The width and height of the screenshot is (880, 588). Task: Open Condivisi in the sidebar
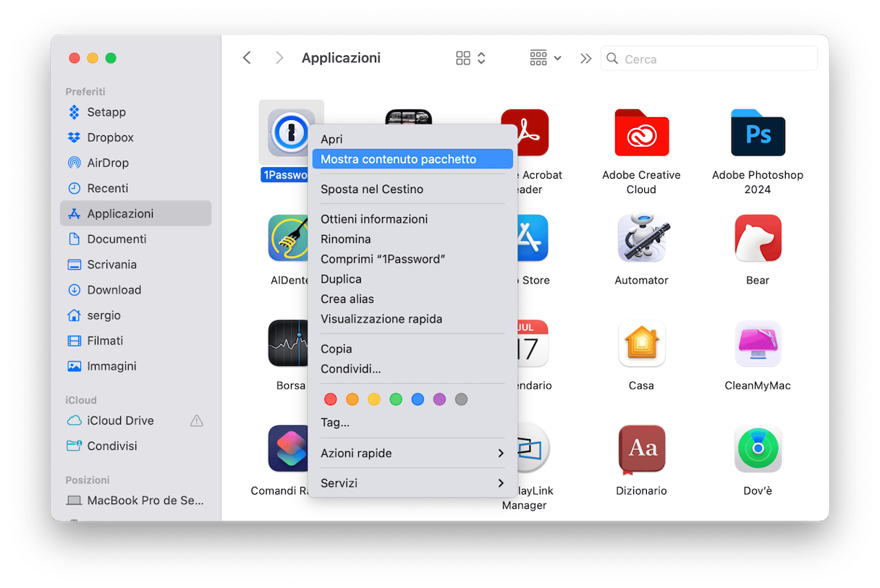click(136, 446)
